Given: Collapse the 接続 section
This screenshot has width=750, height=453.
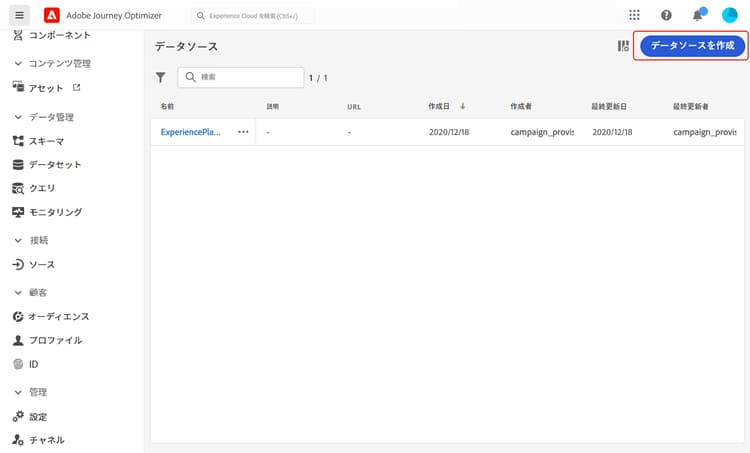Looking at the screenshot, I should pos(18,240).
